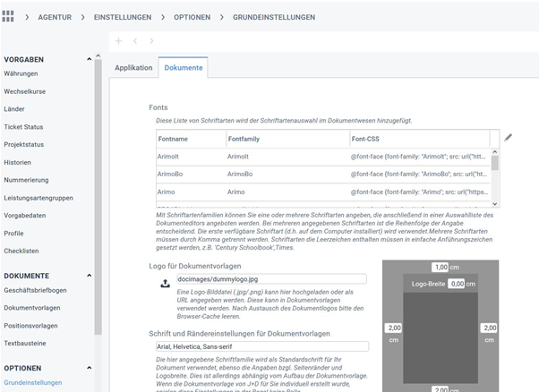
Task: Click the plus add icon in toolbar
Action: [x=118, y=41]
